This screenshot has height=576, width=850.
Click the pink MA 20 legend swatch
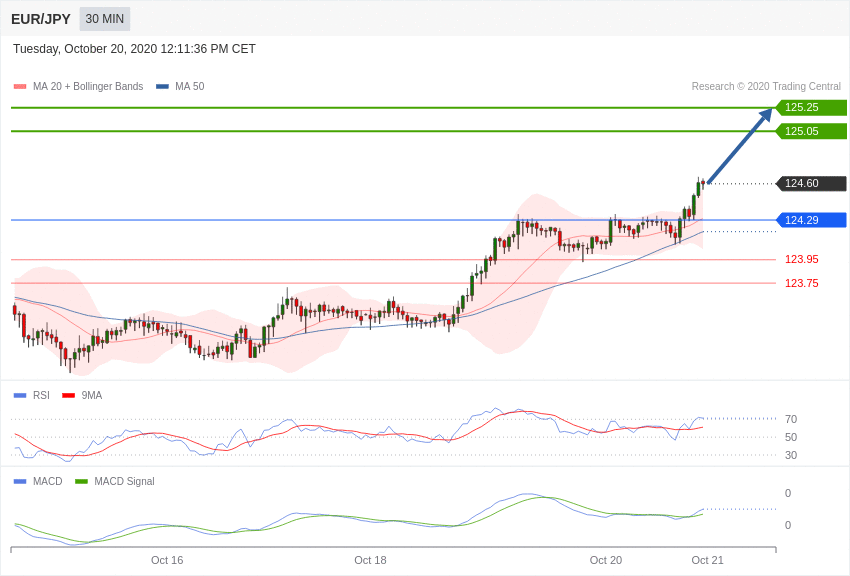[20, 87]
